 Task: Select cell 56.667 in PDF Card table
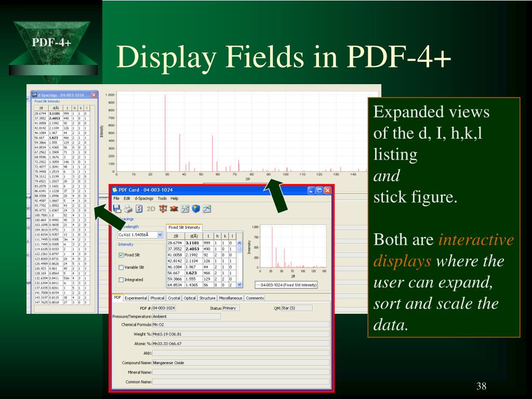pyautogui.click(x=176, y=273)
